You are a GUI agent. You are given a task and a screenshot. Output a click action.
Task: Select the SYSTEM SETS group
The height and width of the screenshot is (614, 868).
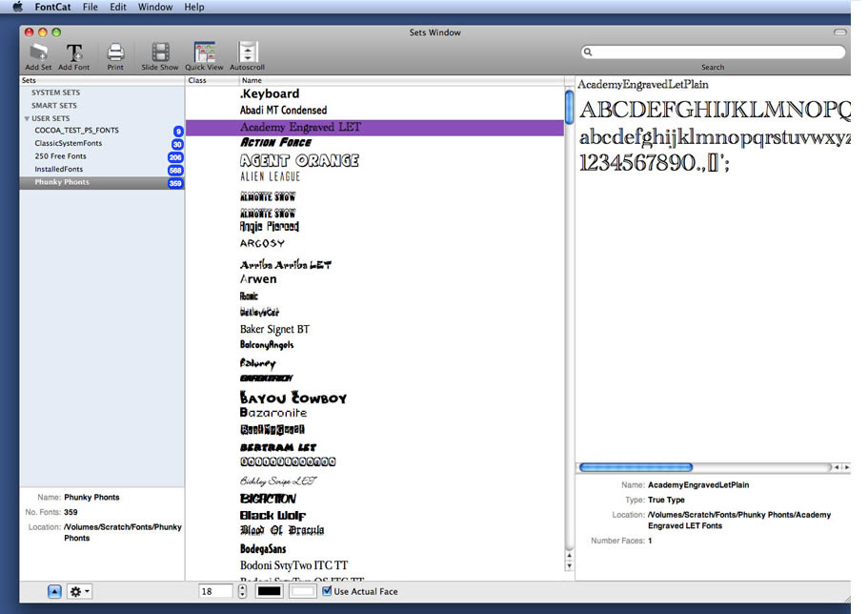(x=55, y=92)
